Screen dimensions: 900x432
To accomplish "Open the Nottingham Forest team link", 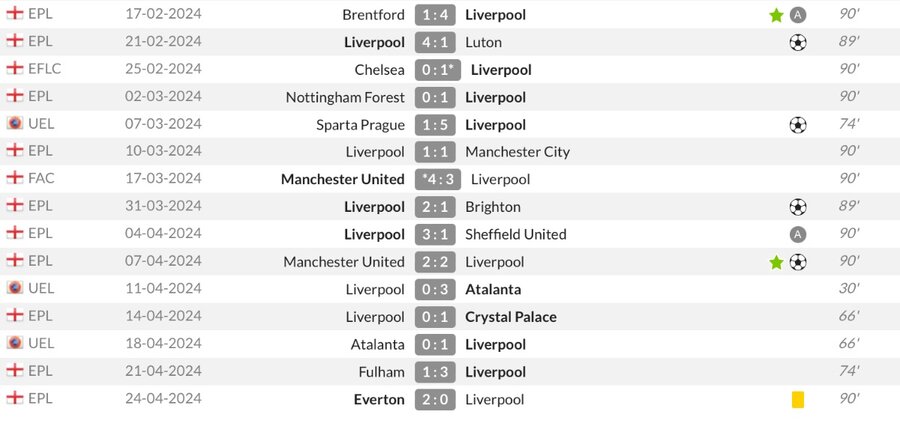I will [346, 98].
